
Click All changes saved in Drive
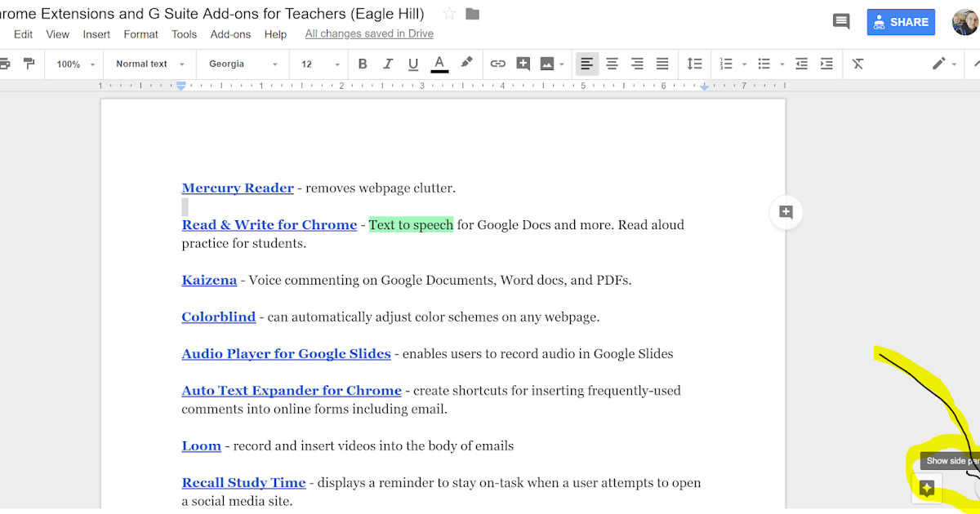click(369, 34)
